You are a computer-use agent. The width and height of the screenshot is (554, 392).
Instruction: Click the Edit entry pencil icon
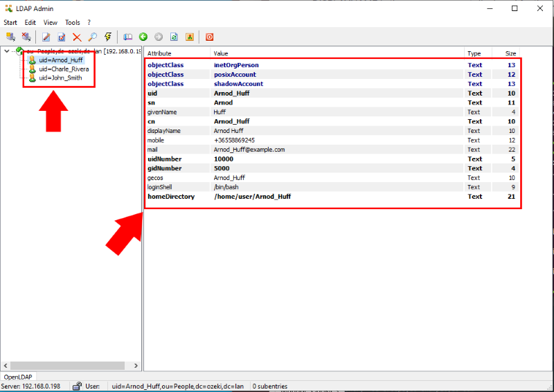pos(46,37)
